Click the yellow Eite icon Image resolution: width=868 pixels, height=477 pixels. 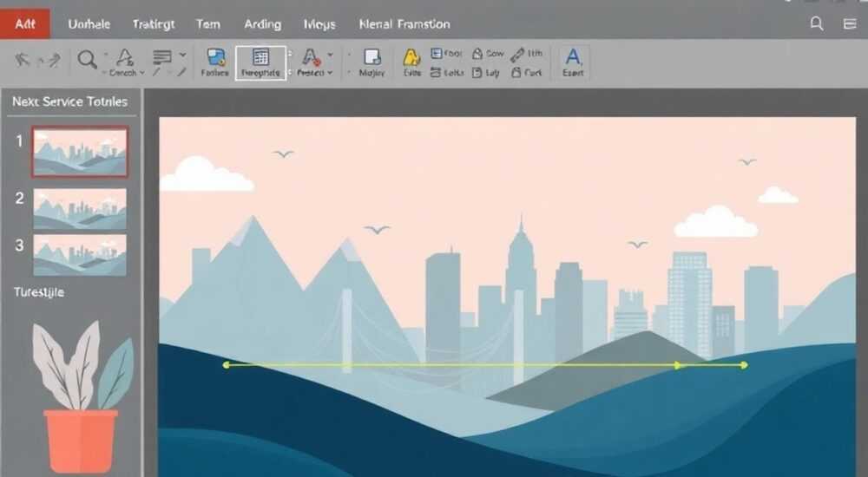click(x=411, y=57)
